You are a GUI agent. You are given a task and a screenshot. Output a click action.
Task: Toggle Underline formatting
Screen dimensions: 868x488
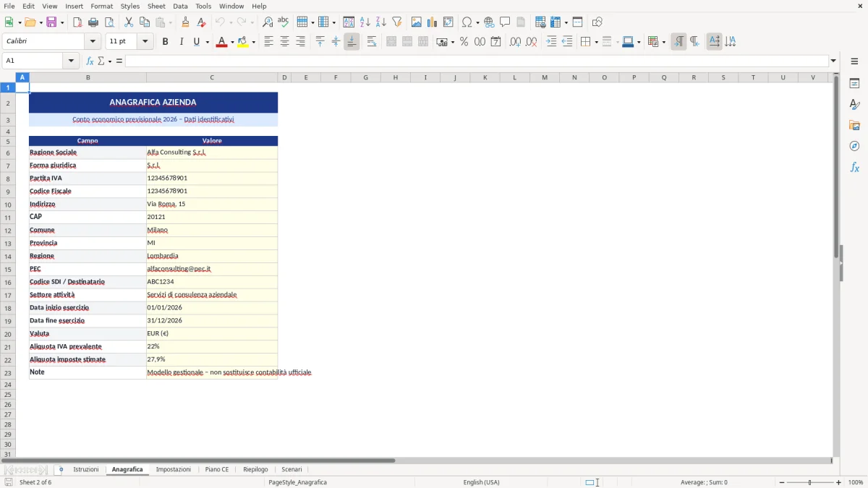coord(196,42)
